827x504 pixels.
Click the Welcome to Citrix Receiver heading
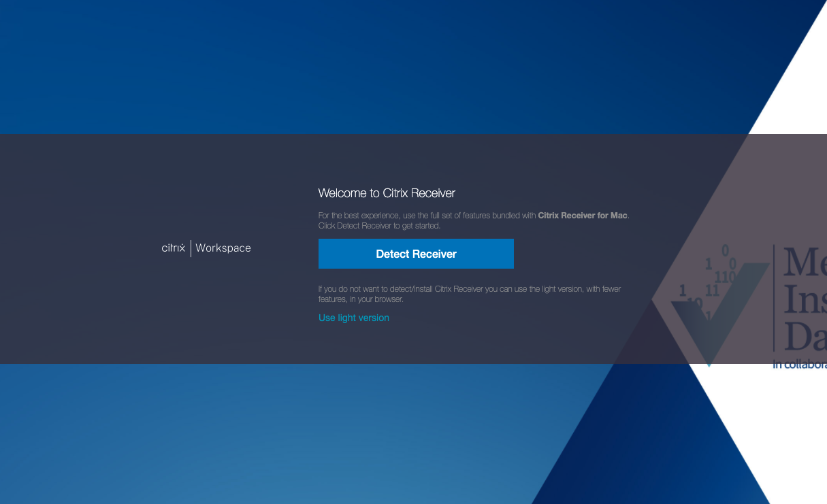tap(387, 193)
